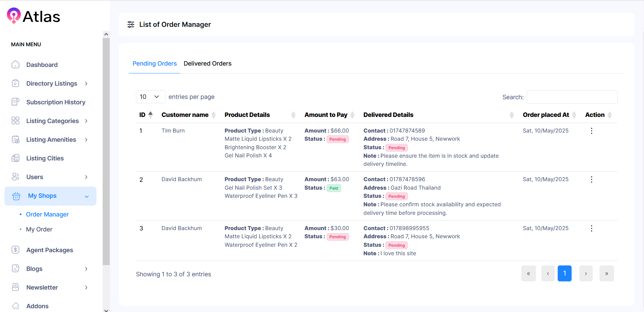Click the Search input field
This screenshot has width=644, height=312.
point(572,97)
